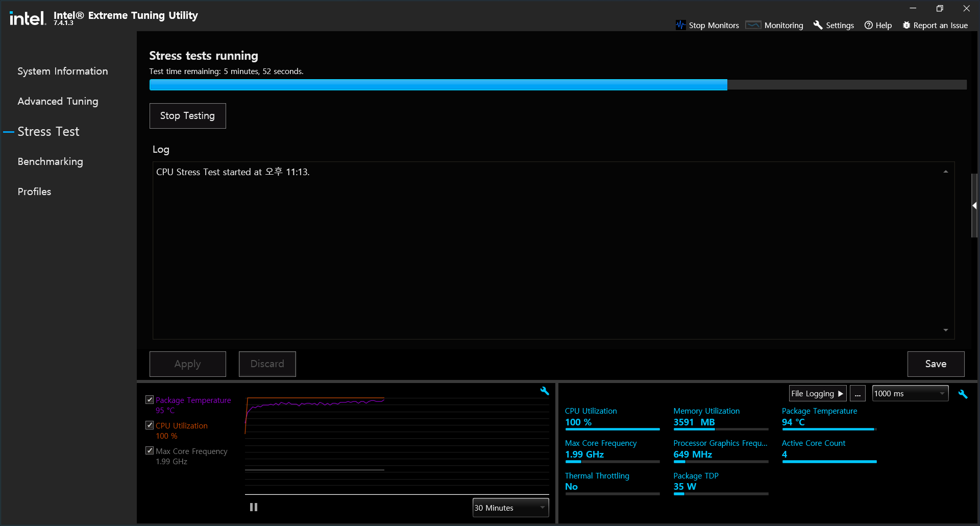980x526 pixels.
Task: Go to Advanced Tuning section
Action: tap(58, 101)
